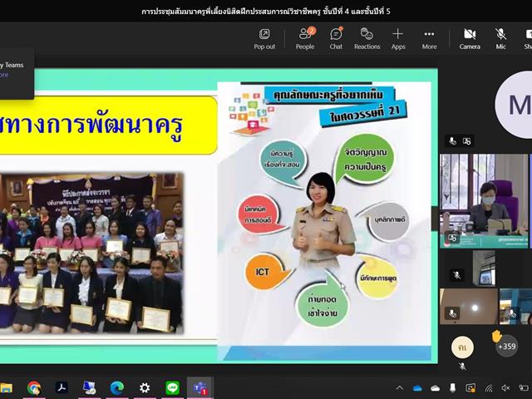Select video tile of masked woman at desk
The width and height of the screenshot is (532, 399).
pos(484,201)
